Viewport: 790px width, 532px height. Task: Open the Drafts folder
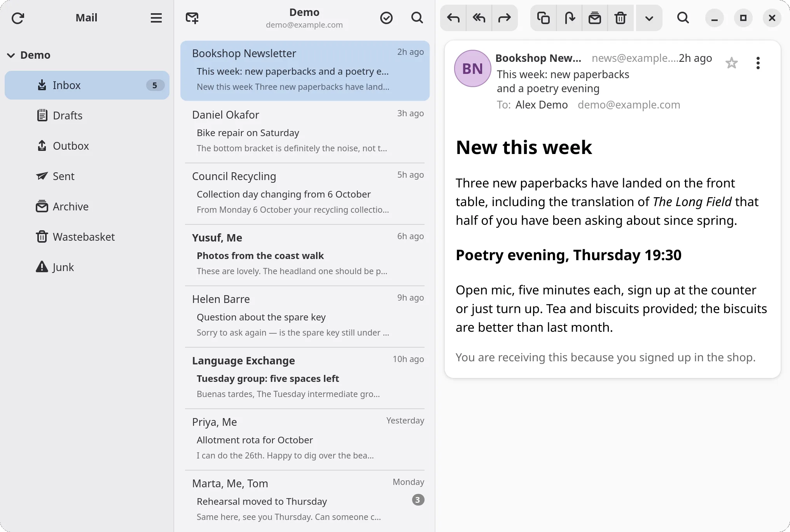(x=87, y=115)
